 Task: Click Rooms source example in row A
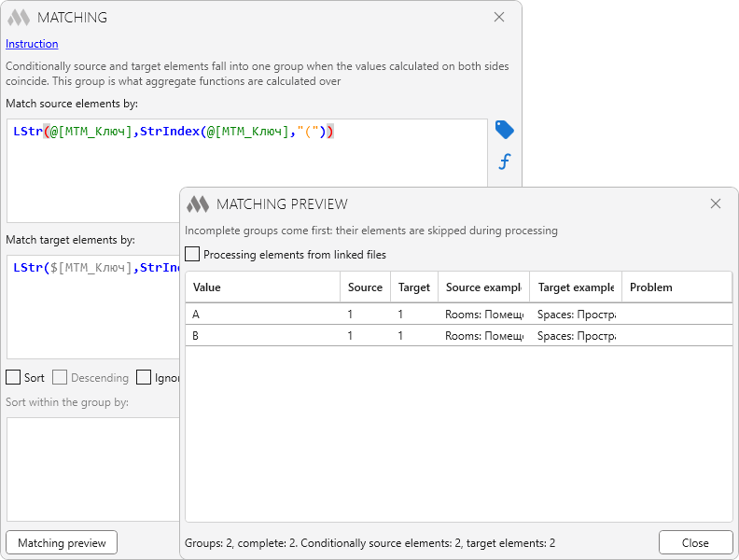[x=484, y=315]
